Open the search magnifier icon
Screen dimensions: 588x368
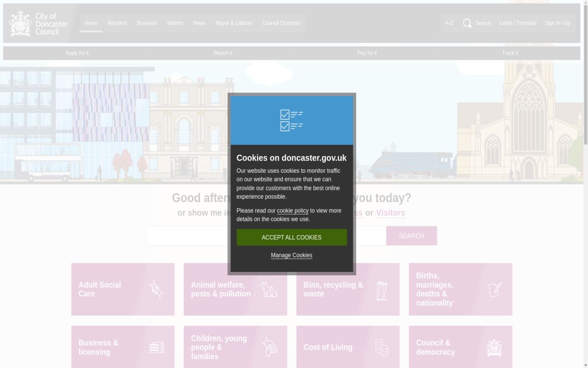[467, 23]
